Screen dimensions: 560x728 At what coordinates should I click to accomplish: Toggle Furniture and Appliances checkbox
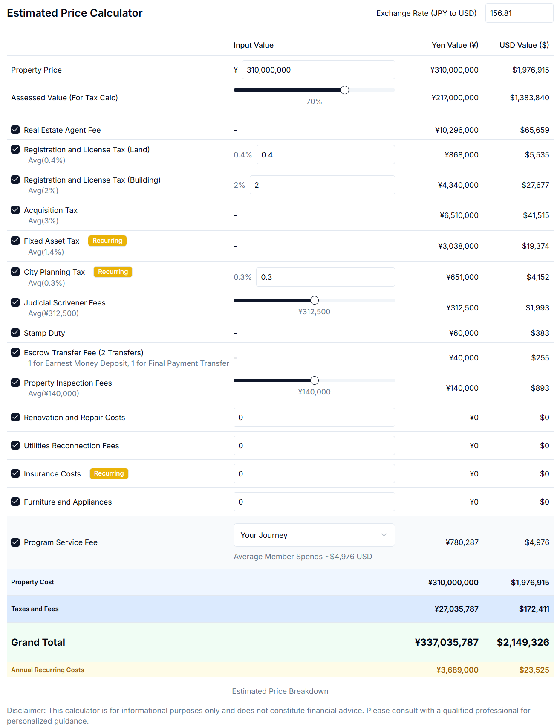(x=15, y=502)
